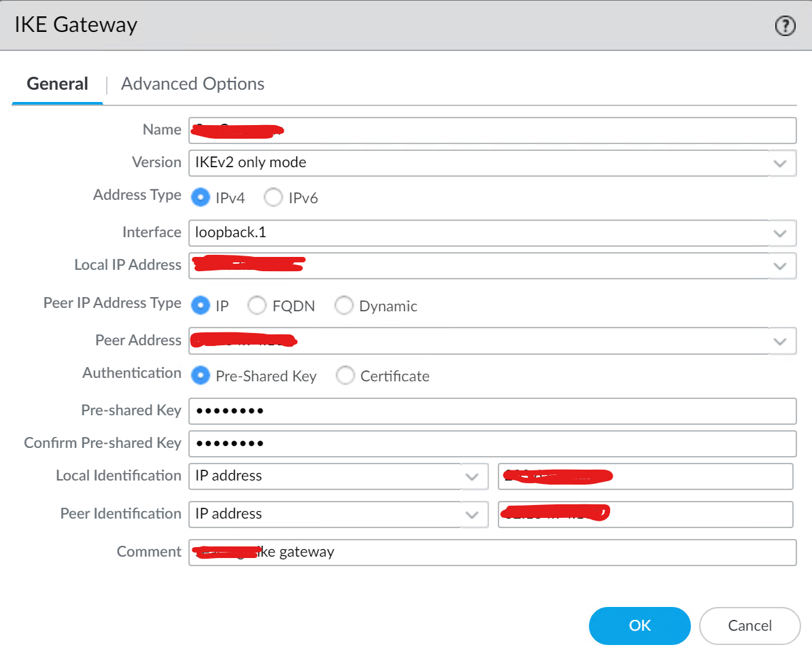This screenshot has width=812, height=662.
Task: Expand the Peer Address dropdown
Action: [780, 341]
